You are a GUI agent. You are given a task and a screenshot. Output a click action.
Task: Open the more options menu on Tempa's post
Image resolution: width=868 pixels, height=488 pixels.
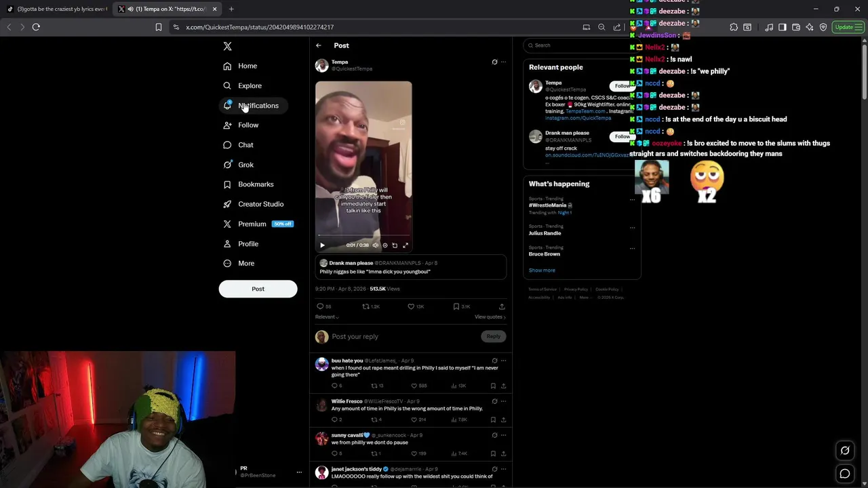(x=503, y=62)
